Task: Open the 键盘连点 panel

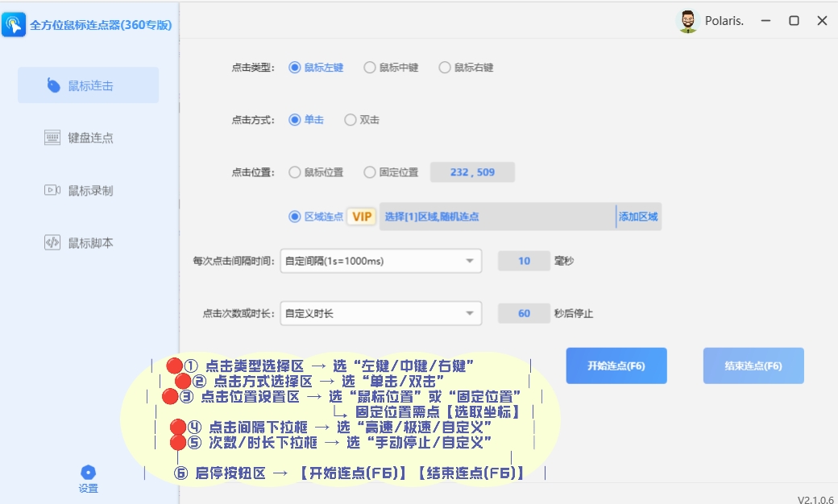Action: 88,137
